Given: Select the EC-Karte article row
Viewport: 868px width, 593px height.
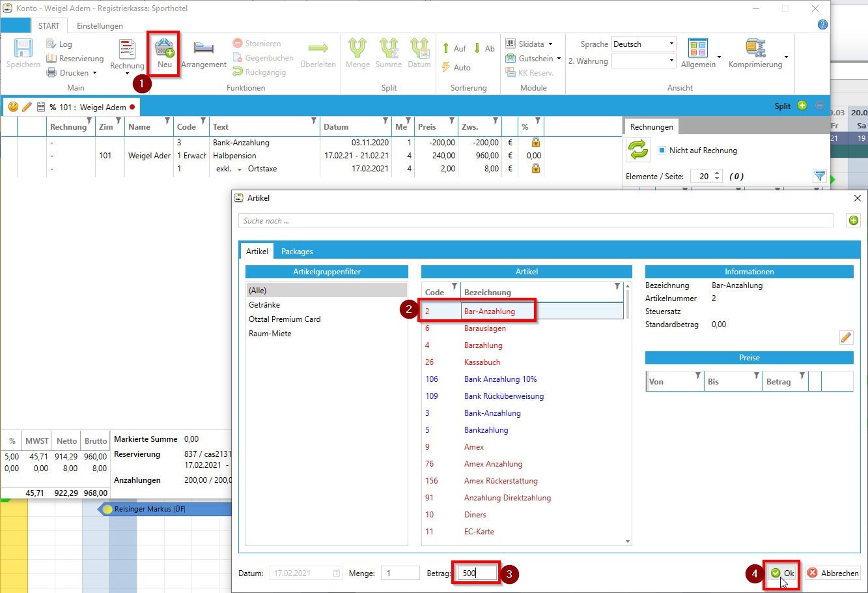Looking at the screenshot, I should (x=523, y=532).
